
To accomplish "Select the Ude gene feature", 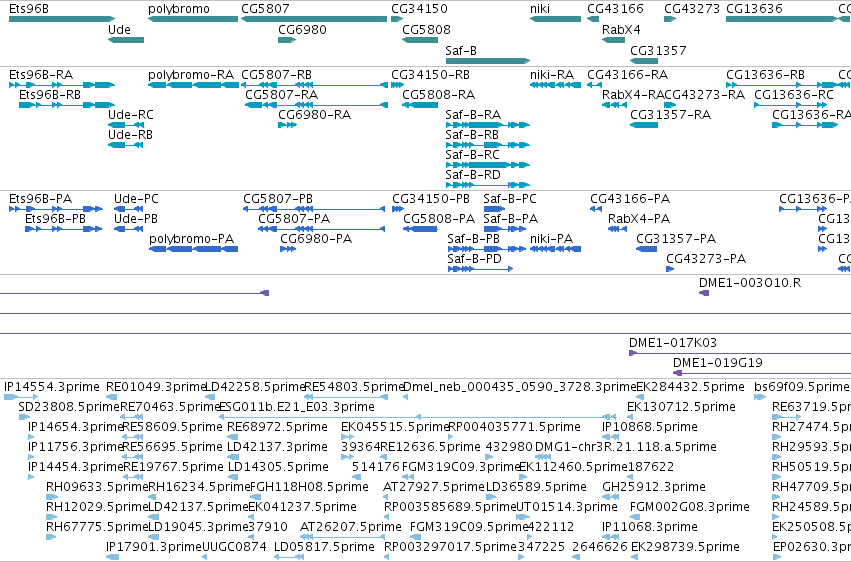I will click(x=126, y=40).
